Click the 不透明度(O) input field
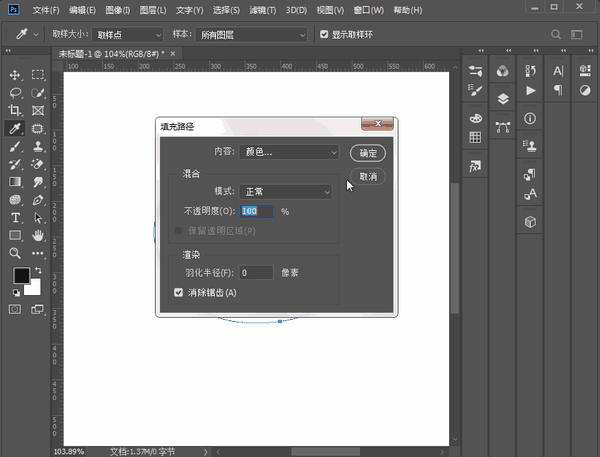The image size is (600, 457). coord(256,211)
